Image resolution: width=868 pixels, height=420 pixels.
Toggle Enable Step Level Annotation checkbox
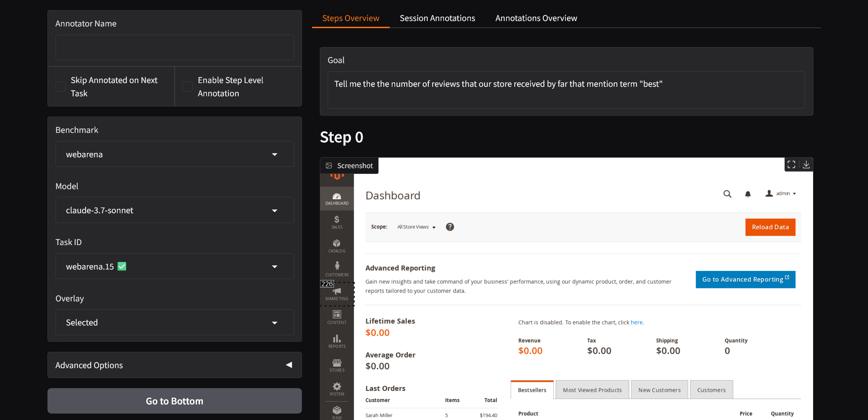[x=188, y=86]
